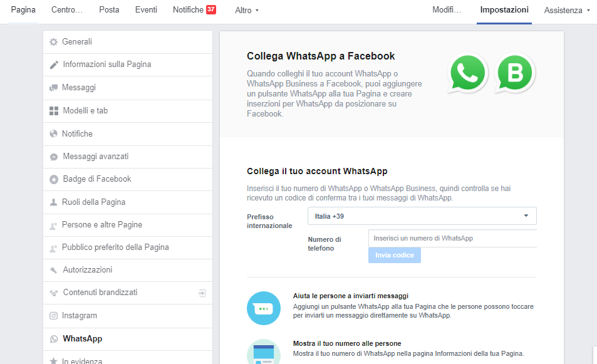This screenshot has height=364, width=597.
Task: Click the WhatsApp phone number input field
Action: tap(452, 238)
